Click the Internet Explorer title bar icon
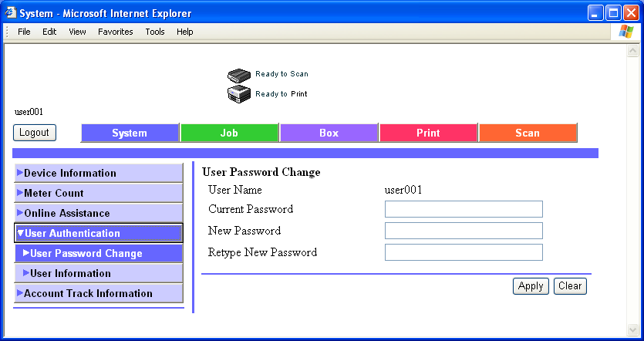This screenshot has width=644, height=341. click(x=10, y=13)
